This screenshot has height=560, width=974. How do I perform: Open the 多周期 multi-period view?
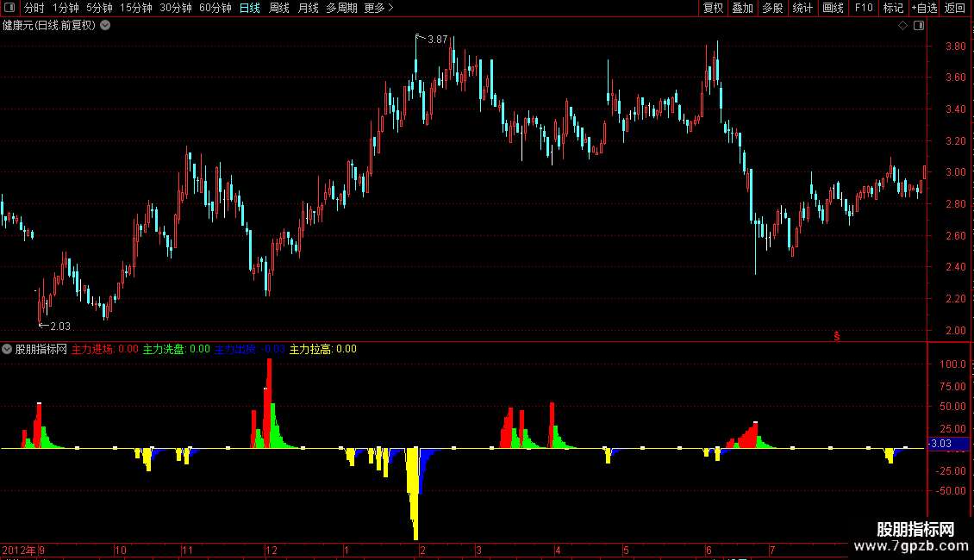tap(341, 8)
